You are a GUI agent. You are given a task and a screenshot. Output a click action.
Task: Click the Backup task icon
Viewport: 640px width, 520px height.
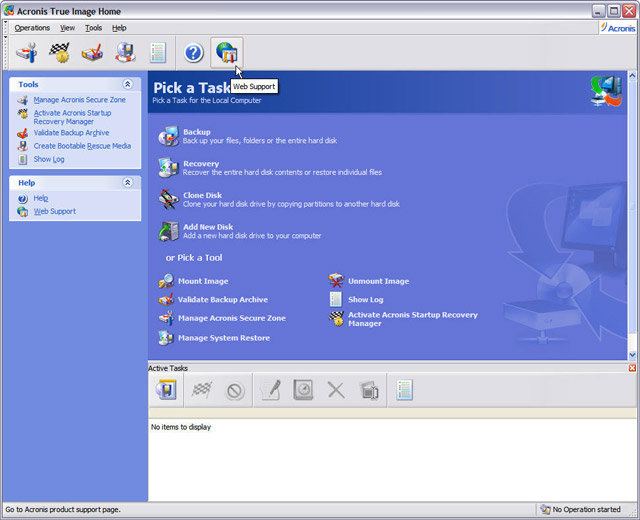click(169, 136)
